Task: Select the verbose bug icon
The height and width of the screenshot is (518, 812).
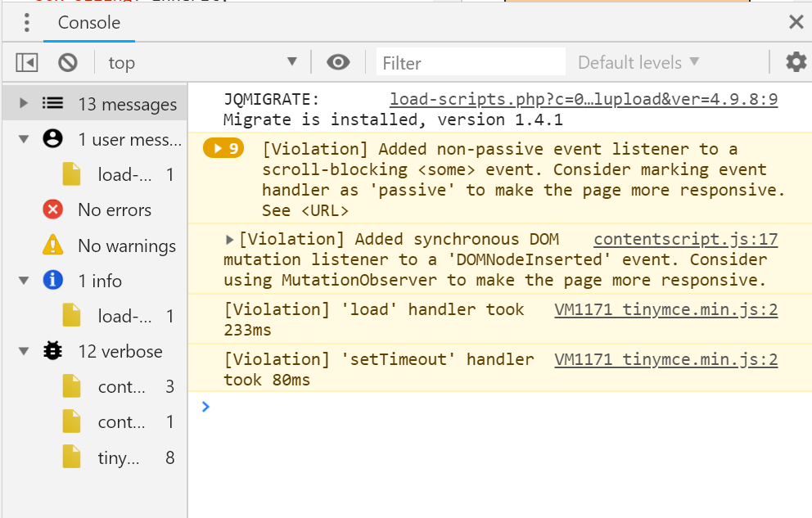Action: pyautogui.click(x=53, y=351)
